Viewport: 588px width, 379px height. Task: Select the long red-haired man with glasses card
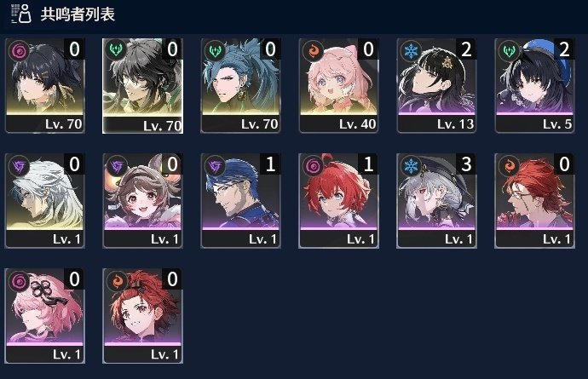click(x=534, y=201)
